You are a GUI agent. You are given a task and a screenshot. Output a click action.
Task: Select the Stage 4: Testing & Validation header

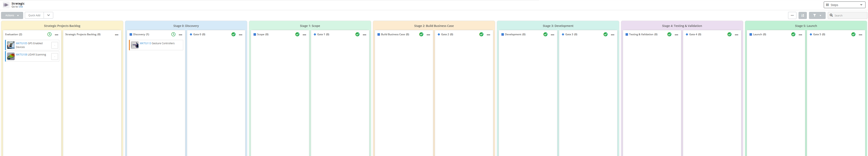point(682,26)
